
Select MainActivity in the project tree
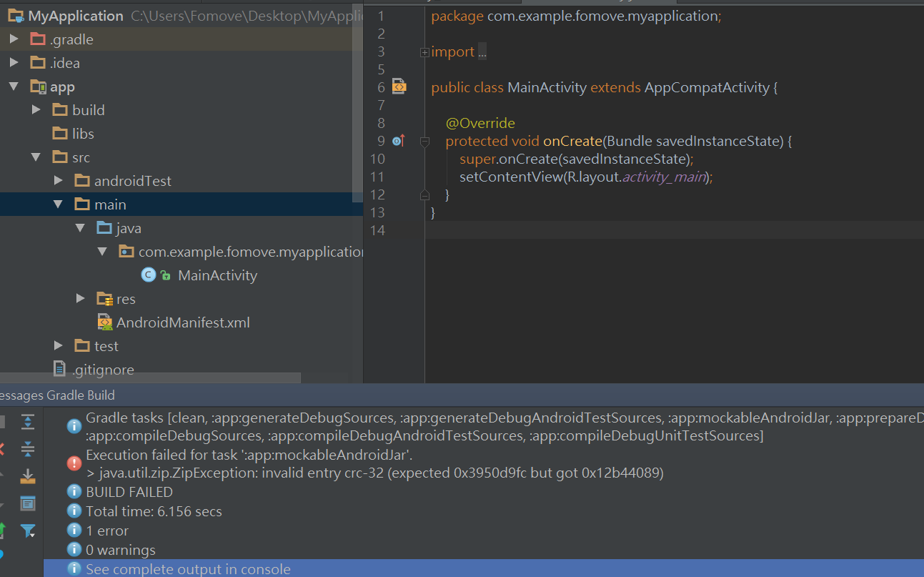[217, 275]
